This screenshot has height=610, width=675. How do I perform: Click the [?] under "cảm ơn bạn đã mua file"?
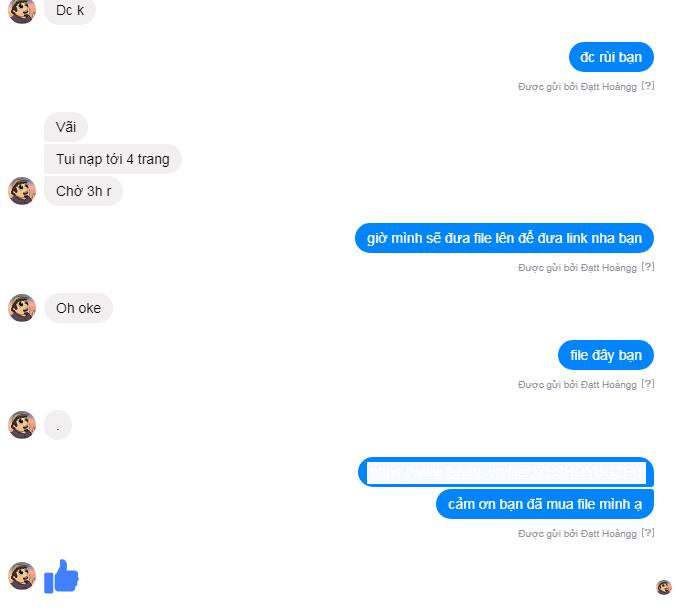click(x=648, y=533)
